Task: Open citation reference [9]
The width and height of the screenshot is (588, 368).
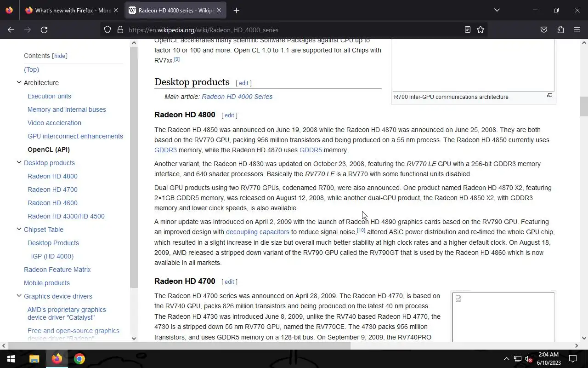Action: click(x=177, y=59)
